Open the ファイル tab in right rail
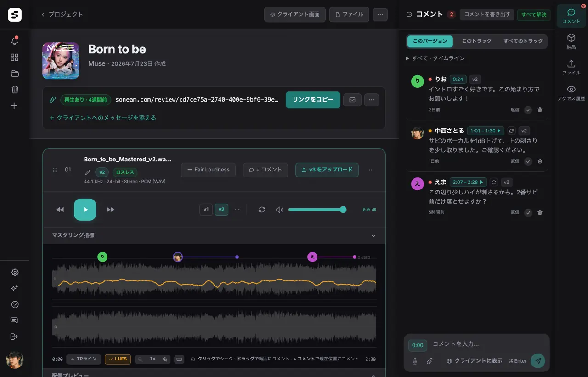The width and height of the screenshot is (588, 377). tap(571, 67)
